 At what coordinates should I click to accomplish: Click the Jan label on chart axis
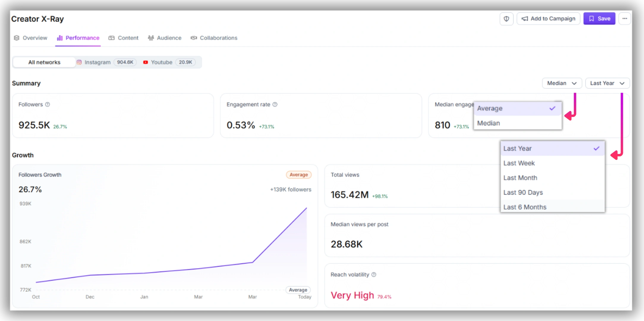[x=144, y=297]
